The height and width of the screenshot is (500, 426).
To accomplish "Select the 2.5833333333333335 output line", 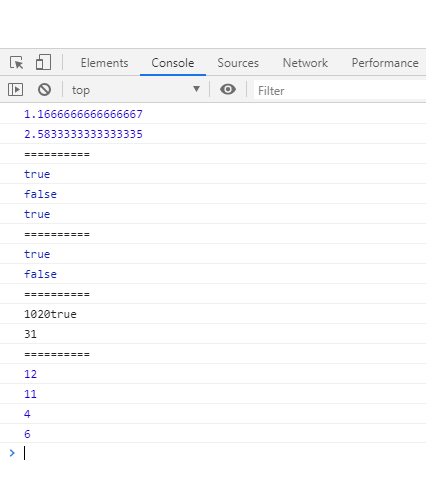I will pos(83,134).
